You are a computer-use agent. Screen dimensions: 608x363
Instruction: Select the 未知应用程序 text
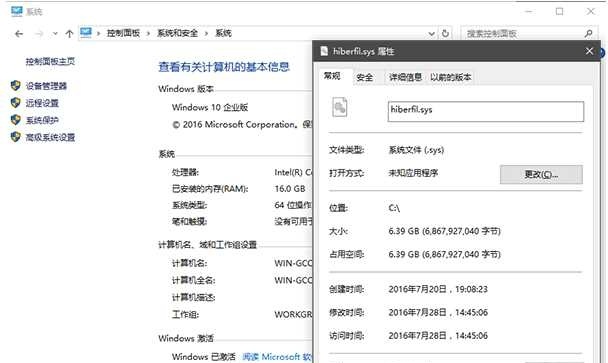(413, 173)
